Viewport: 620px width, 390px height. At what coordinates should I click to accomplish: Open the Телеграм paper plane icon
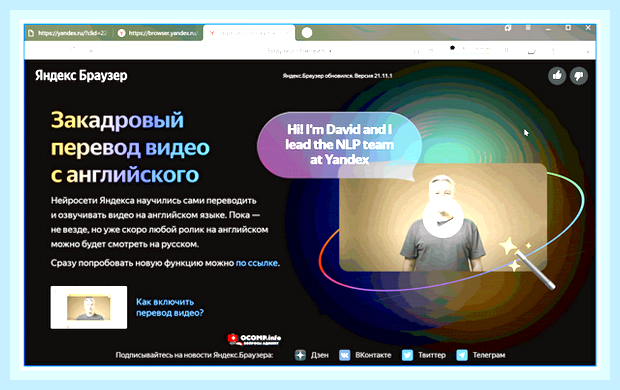462,355
